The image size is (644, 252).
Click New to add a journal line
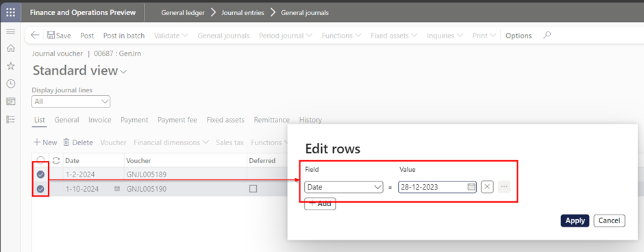click(45, 142)
